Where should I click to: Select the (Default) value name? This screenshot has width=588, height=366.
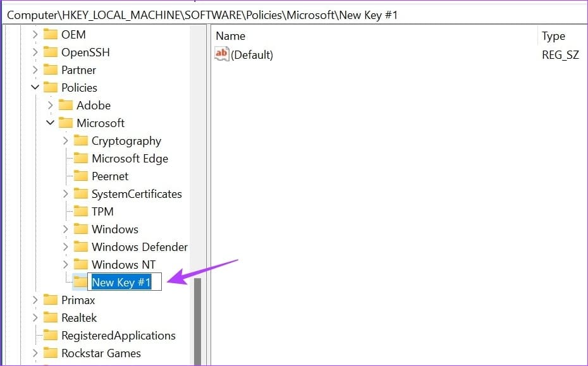tap(252, 55)
